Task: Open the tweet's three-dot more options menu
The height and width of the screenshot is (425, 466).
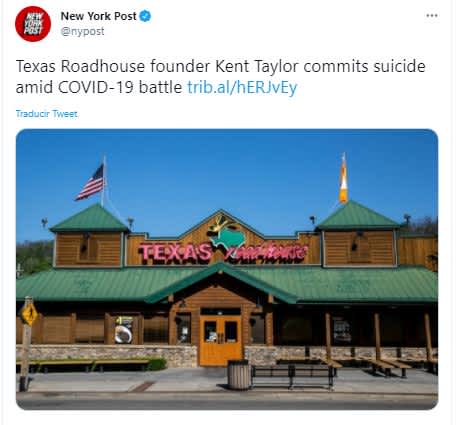Action: [x=432, y=16]
